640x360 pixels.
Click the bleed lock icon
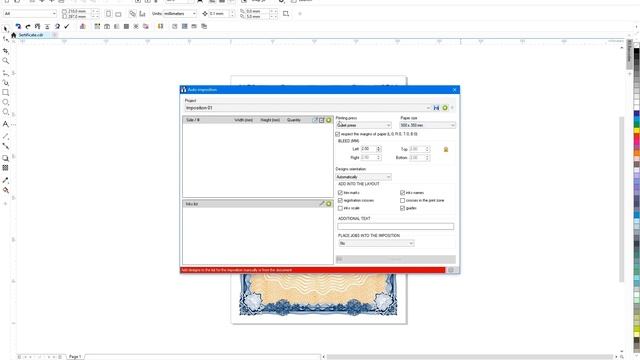446,150
